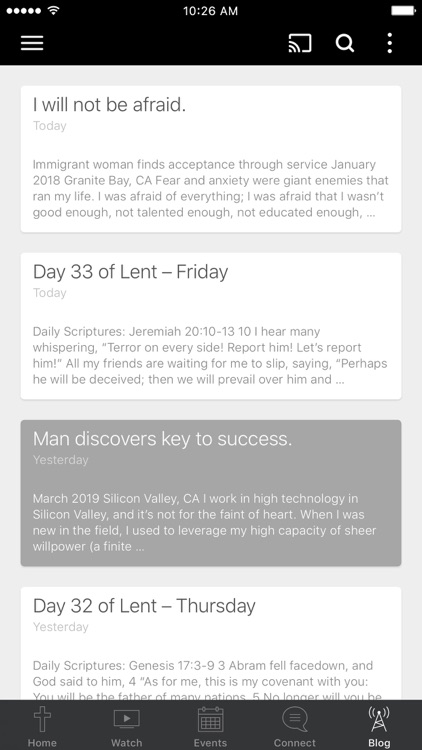Viewport: 422px width, 750px height.
Task: Tap the Immigrant woman excerpt text
Action: [x=211, y=188]
